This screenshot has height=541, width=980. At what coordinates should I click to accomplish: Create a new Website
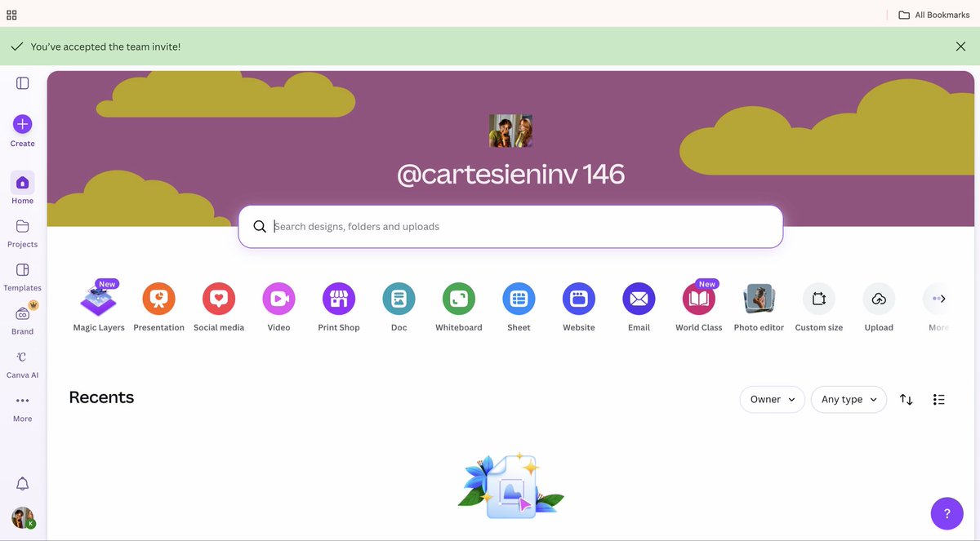click(x=579, y=307)
